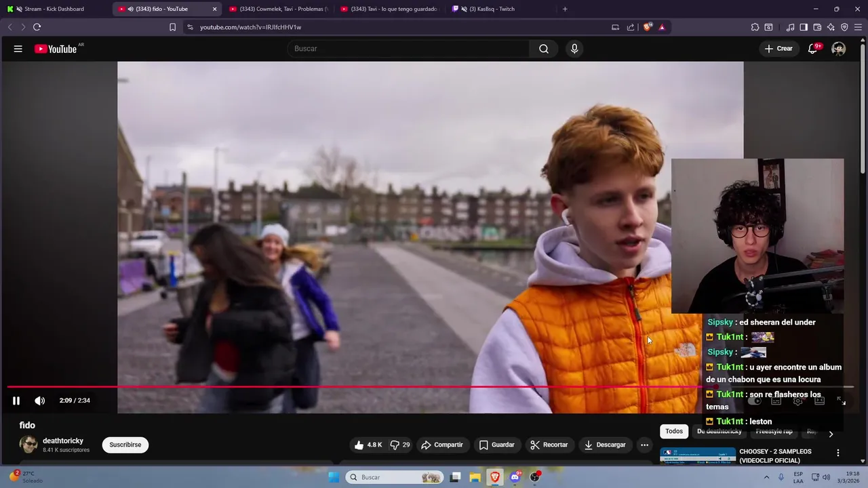868x488 pixels.
Task: Open YouTube notifications bell
Action: pos(812,49)
